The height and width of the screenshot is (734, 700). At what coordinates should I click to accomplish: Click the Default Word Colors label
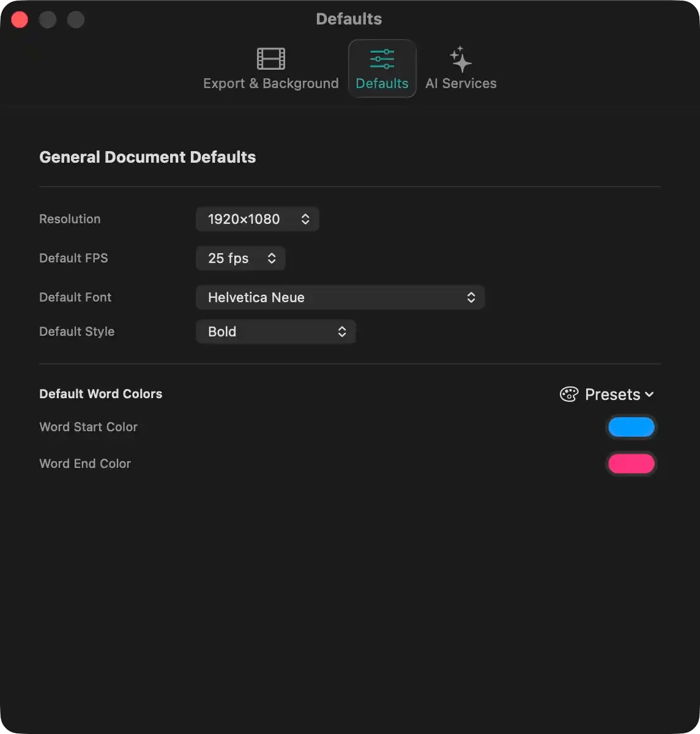[x=101, y=394]
